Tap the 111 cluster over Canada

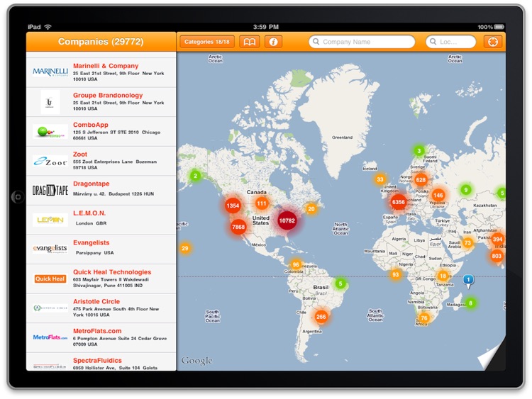[262, 203]
